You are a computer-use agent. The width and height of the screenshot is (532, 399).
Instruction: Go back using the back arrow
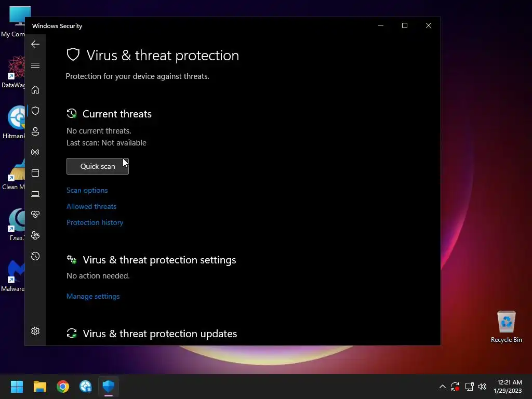pyautogui.click(x=35, y=44)
